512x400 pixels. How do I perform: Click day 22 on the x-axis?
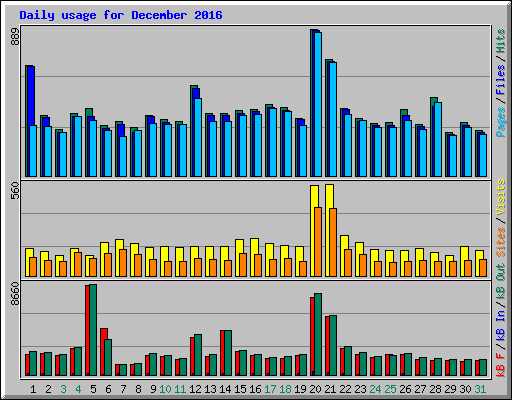point(345,389)
